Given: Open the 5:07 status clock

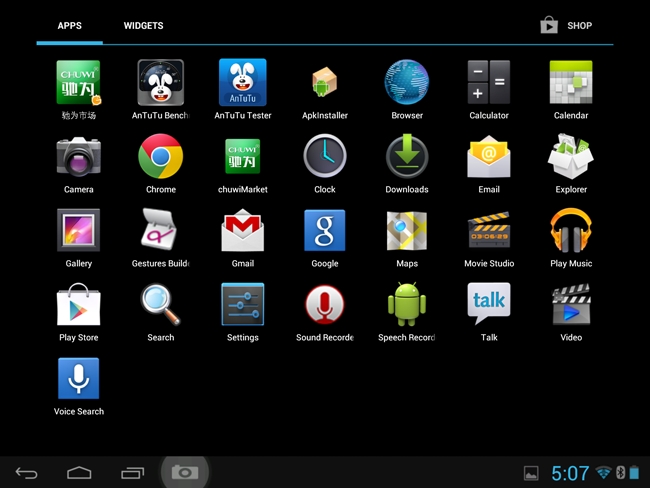Looking at the screenshot, I should click(570, 473).
